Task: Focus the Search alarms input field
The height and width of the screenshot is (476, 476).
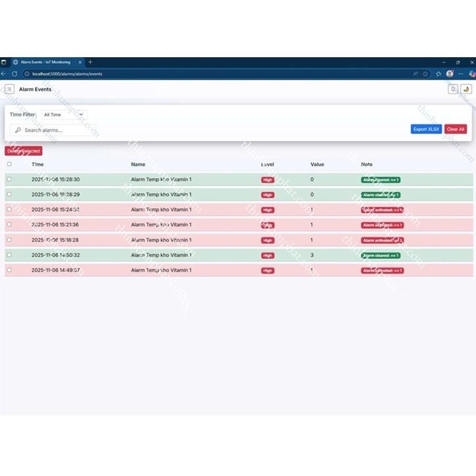Action: tap(56, 130)
